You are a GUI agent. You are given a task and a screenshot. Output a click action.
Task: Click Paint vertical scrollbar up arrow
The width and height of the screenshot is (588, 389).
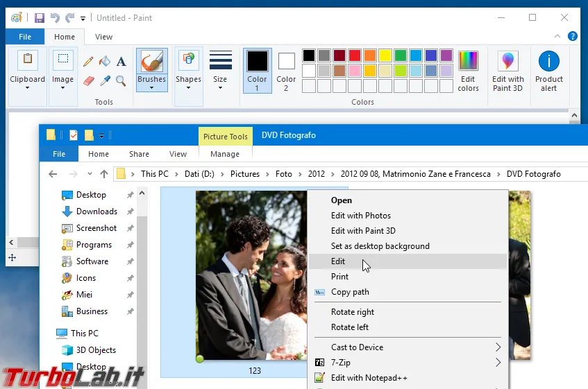point(574,116)
